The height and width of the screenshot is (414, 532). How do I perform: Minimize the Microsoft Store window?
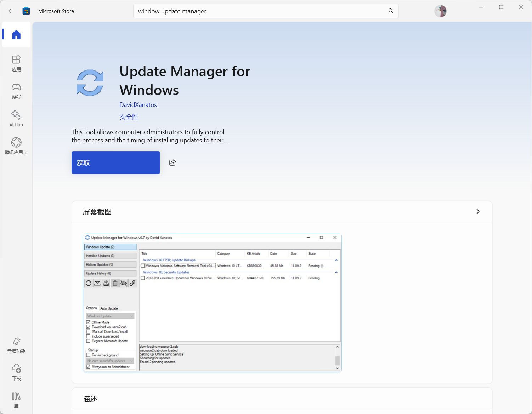tap(481, 7)
